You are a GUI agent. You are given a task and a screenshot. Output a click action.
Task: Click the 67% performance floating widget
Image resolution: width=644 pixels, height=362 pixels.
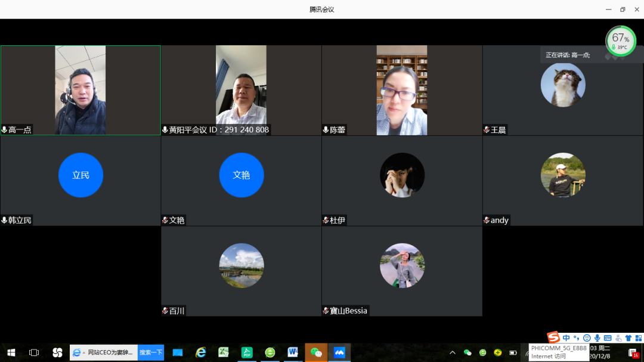coord(621,41)
